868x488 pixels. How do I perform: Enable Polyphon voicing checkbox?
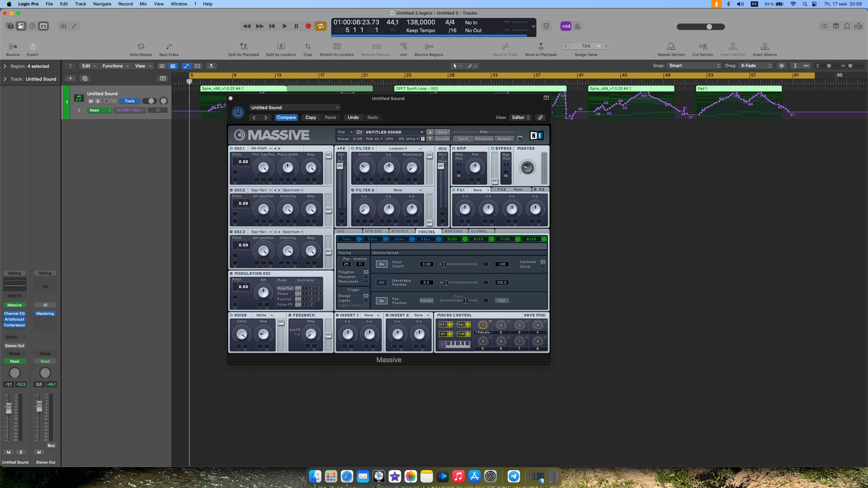click(x=366, y=272)
